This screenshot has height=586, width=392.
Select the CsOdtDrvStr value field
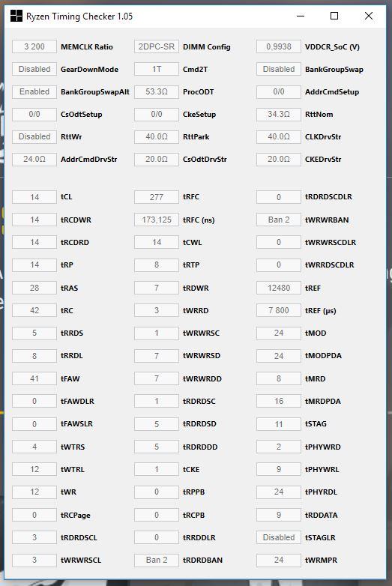(x=157, y=159)
